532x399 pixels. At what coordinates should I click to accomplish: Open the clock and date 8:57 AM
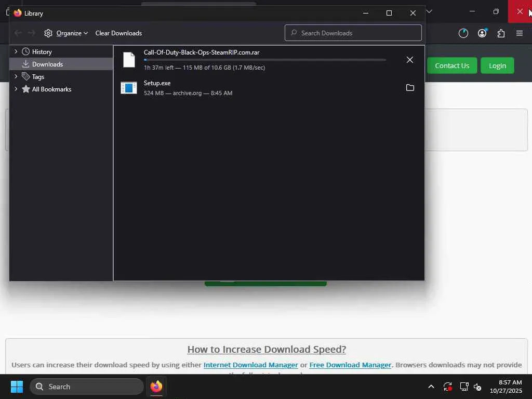click(x=506, y=387)
